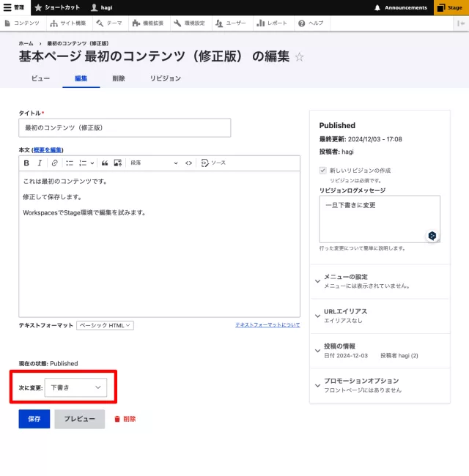Expand プロモーションオプション section
Image resolution: width=469 pixels, height=476 pixels.
pos(380,385)
